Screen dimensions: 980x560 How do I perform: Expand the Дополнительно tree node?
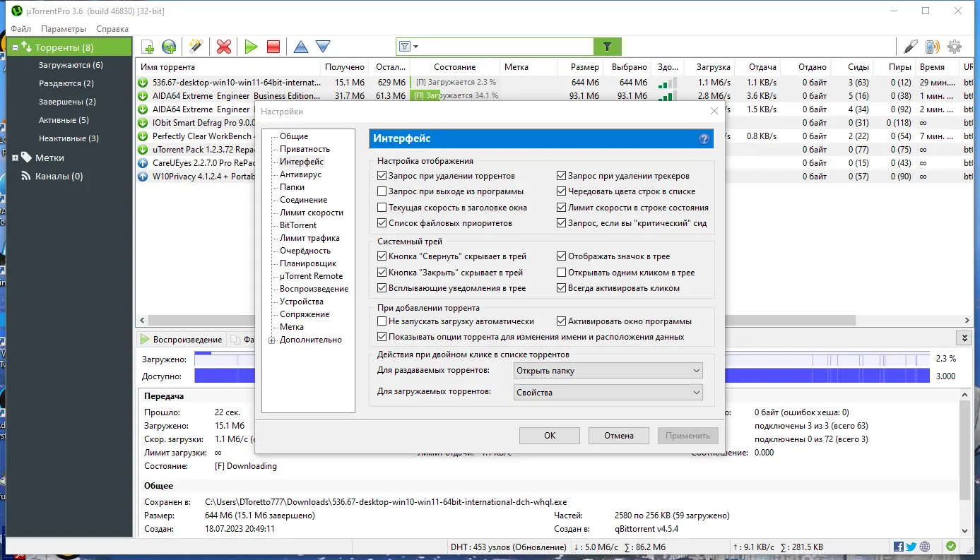[271, 340]
